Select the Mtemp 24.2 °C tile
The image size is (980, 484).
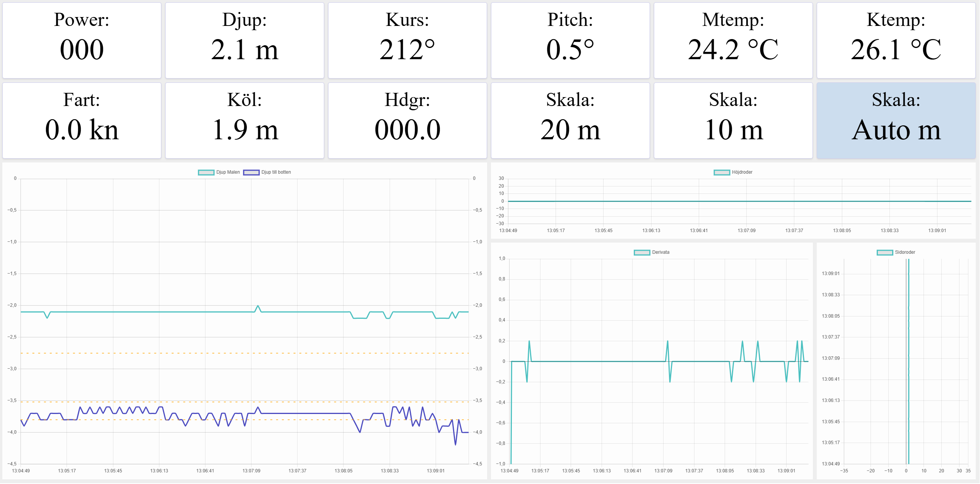coord(733,41)
